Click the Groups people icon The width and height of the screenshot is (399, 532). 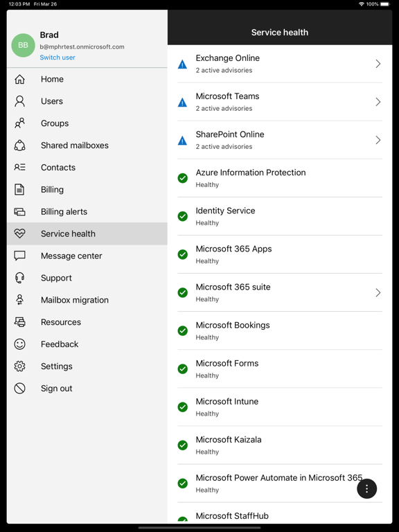19,123
